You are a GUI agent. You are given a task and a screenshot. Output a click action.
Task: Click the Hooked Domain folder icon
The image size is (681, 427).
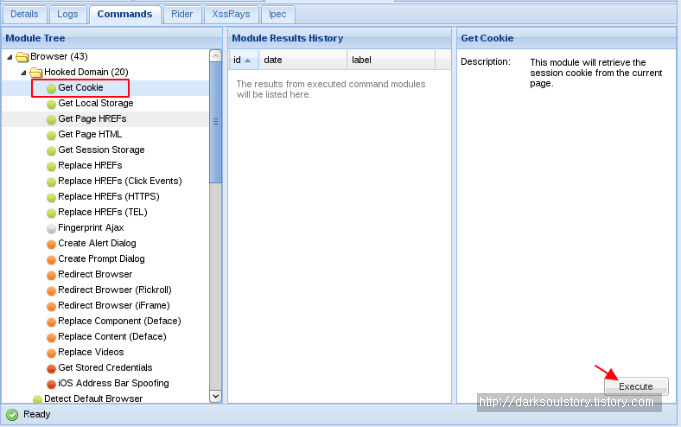click(x=36, y=72)
